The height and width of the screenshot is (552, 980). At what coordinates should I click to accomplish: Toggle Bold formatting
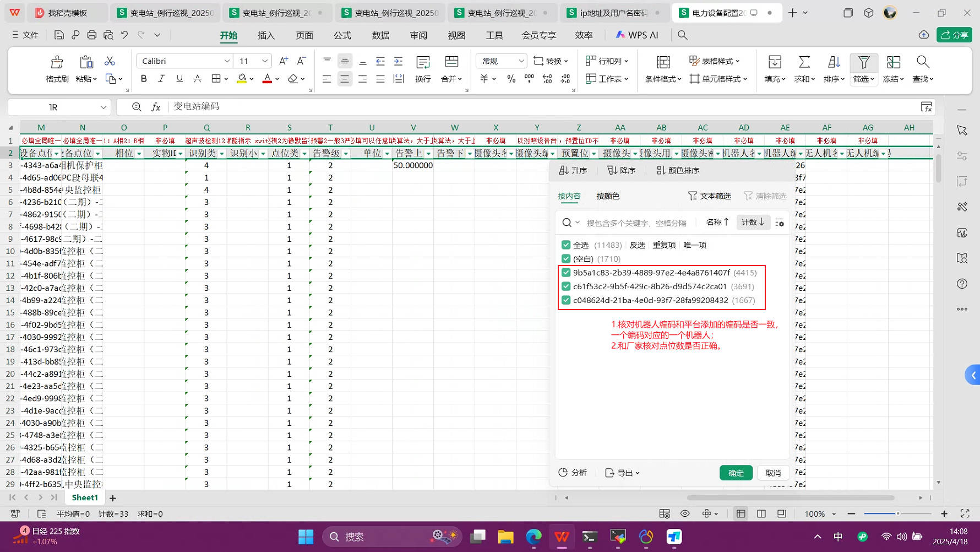[x=144, y=79]
